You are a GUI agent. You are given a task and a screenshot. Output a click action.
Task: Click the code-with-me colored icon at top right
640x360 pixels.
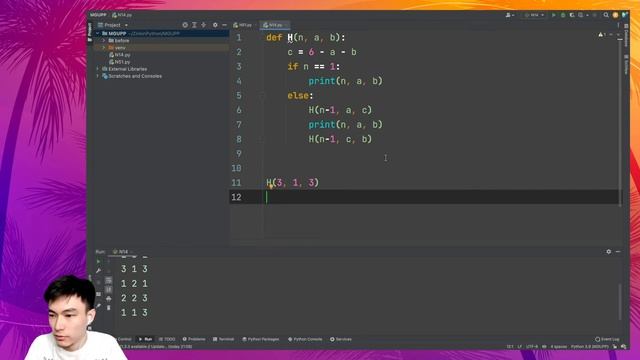624,15
